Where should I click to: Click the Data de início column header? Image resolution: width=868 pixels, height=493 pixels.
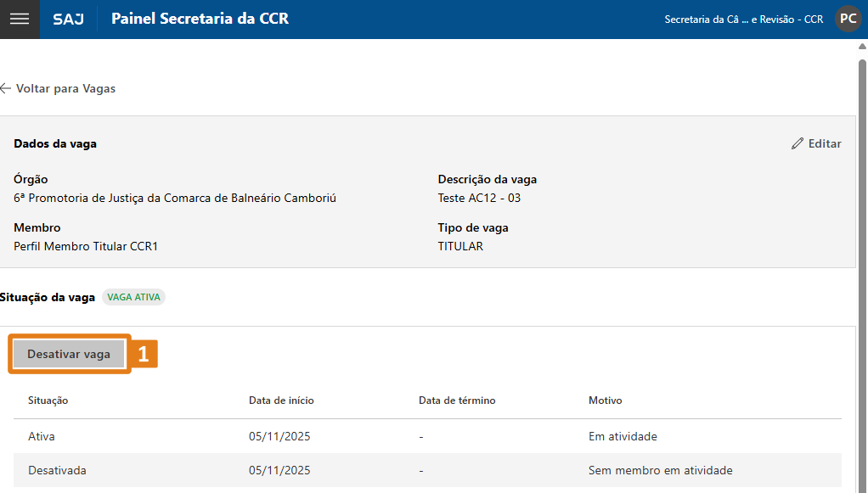click(x=281, y=401)
